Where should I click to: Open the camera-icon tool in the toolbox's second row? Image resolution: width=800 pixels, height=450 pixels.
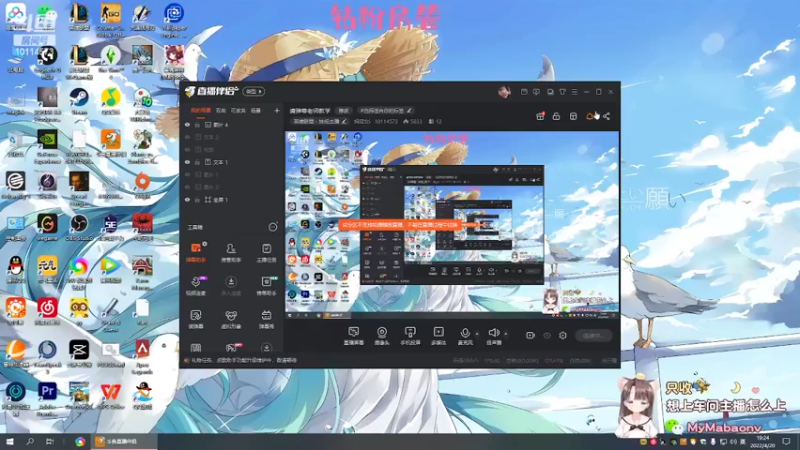pyautogui.click(x=266, y=286)
